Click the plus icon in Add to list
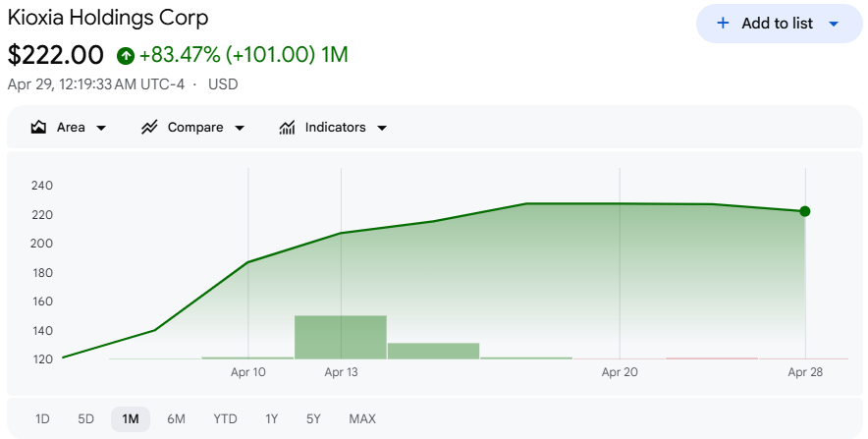868x439 pixels. (x=723, y=24)
